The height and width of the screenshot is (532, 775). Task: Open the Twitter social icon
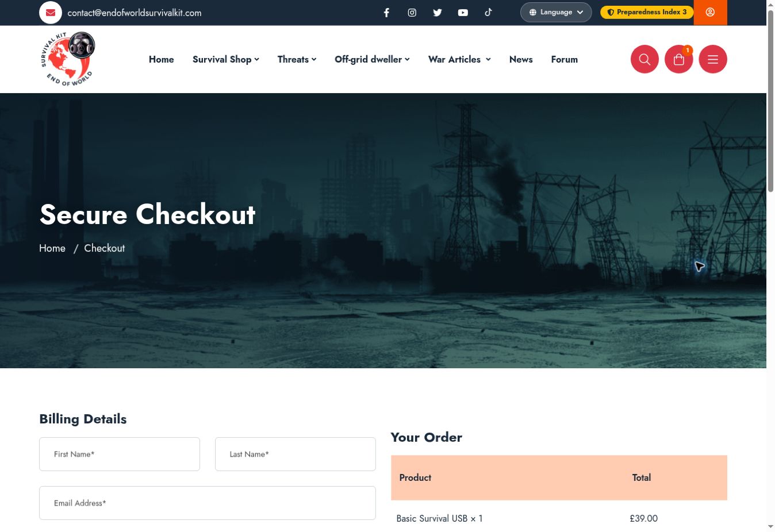tap(438, 13)
